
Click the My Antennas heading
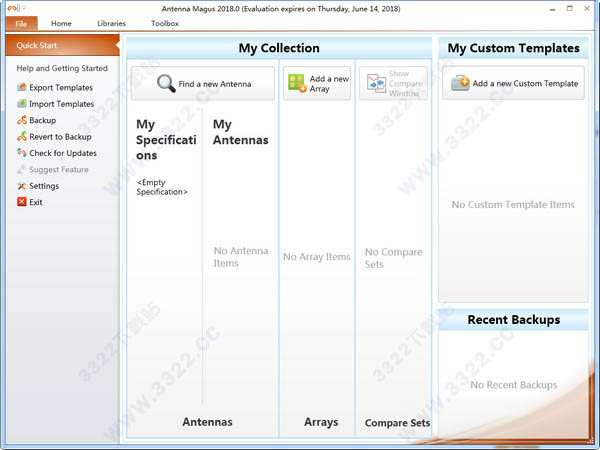[240, 132]
